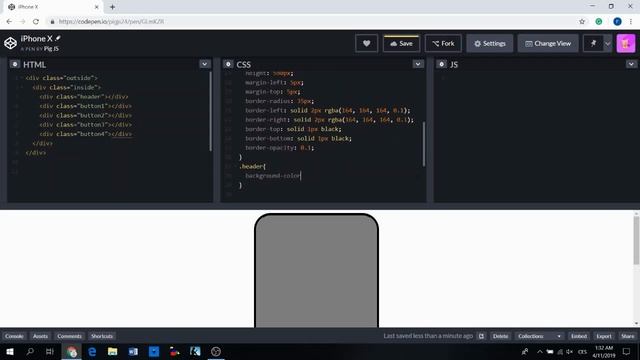Open Change View menu
This screenshot has width=640, height=360.
pos(548,43)
